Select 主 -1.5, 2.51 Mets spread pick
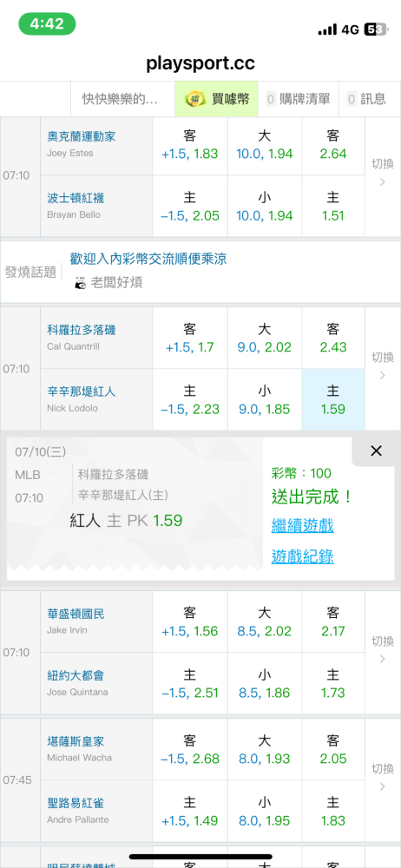 pyautogui.click(x=190, y=684)
